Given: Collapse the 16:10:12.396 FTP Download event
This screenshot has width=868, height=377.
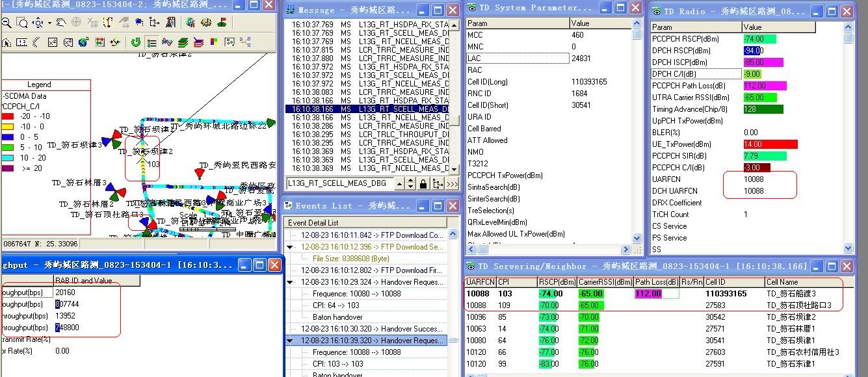Looking at the screenshot, I should point(290,247).
